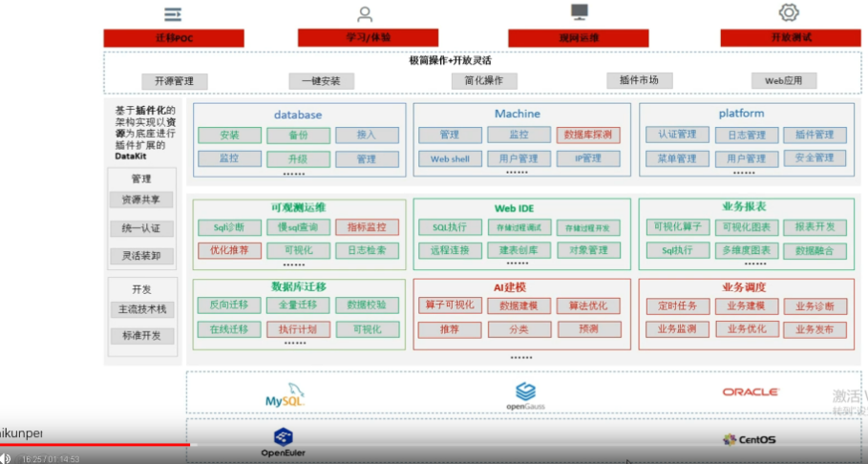Click the ORACLE logo
Viewport: 868px width, 464px height.
(x=751, y=392)
